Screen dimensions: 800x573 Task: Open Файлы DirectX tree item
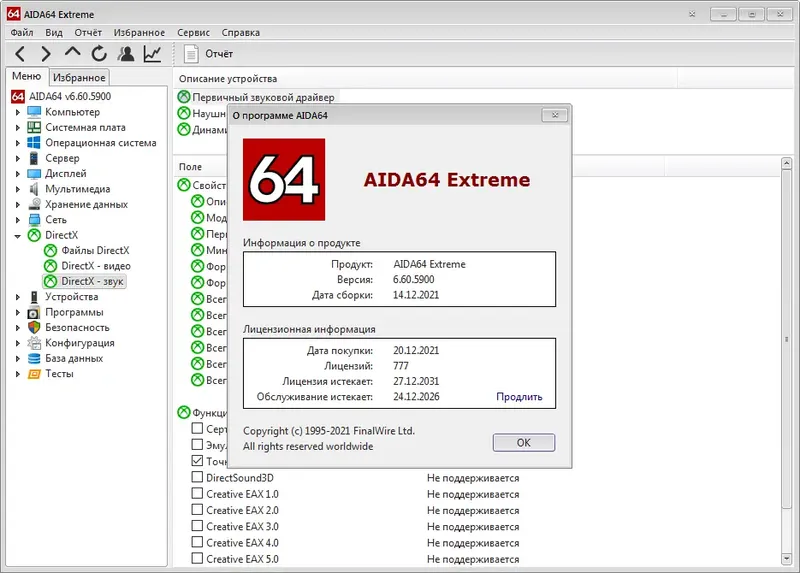(95, 251)
